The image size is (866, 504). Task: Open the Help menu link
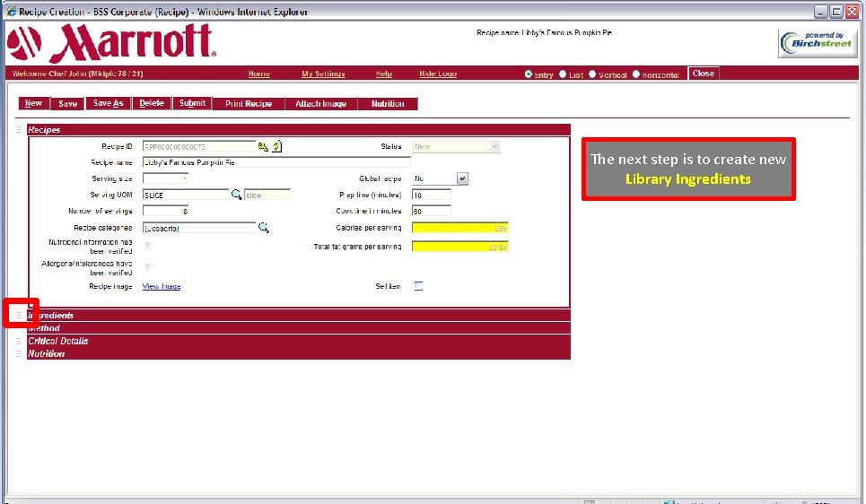point(384,74)
